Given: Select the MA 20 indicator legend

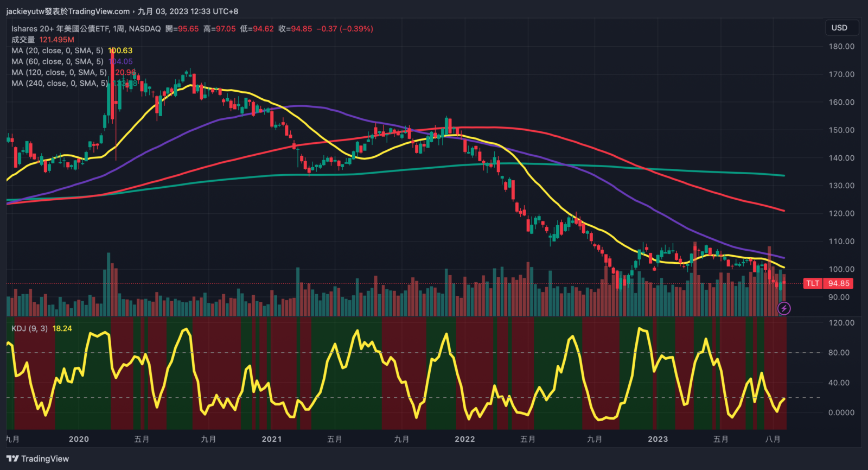Looking at the screenshot, I should [57, 50].
